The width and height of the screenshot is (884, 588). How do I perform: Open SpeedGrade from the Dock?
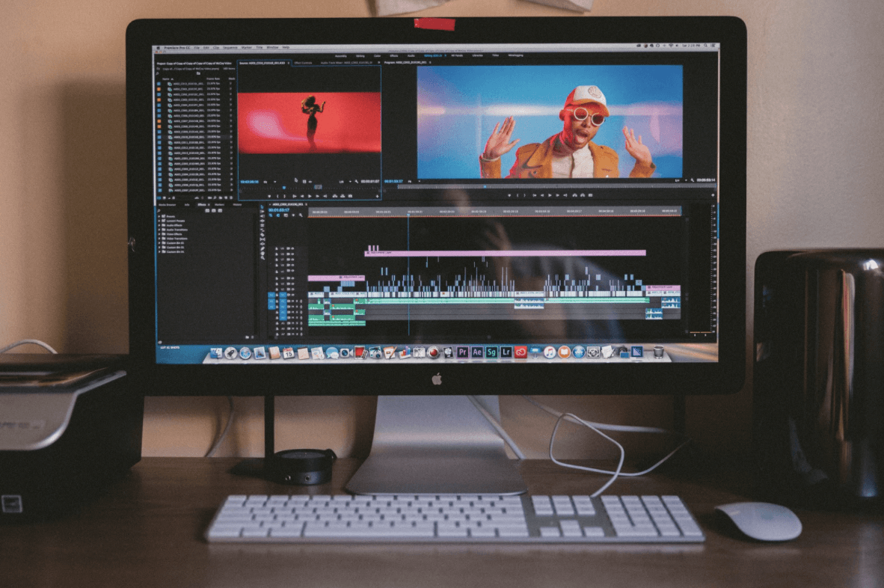[x=491, y=352]
